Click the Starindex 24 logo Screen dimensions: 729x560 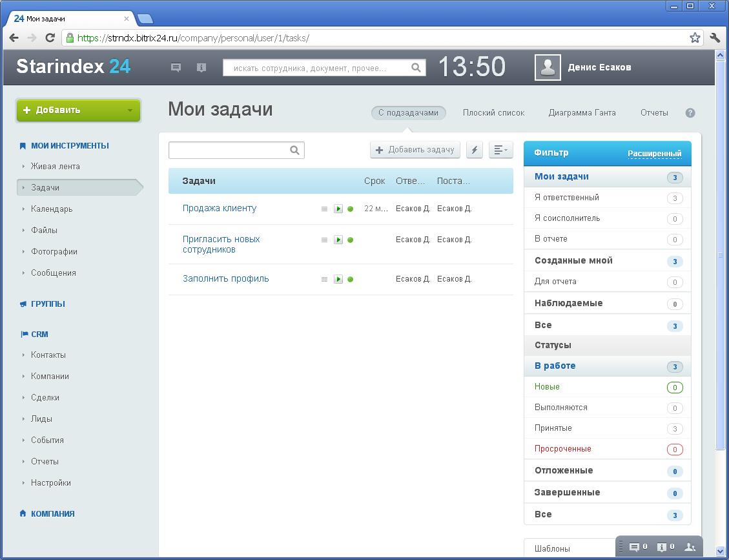(74, 67)
